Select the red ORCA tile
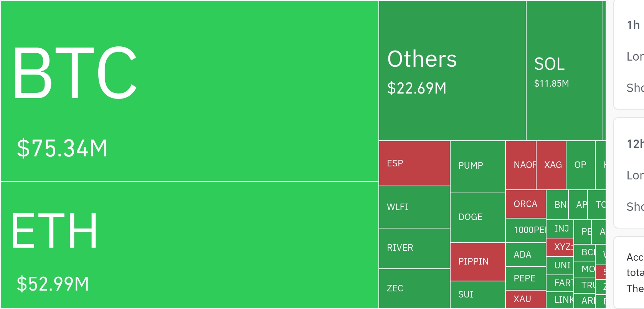644x309 pixels. [x=525, y=204]
